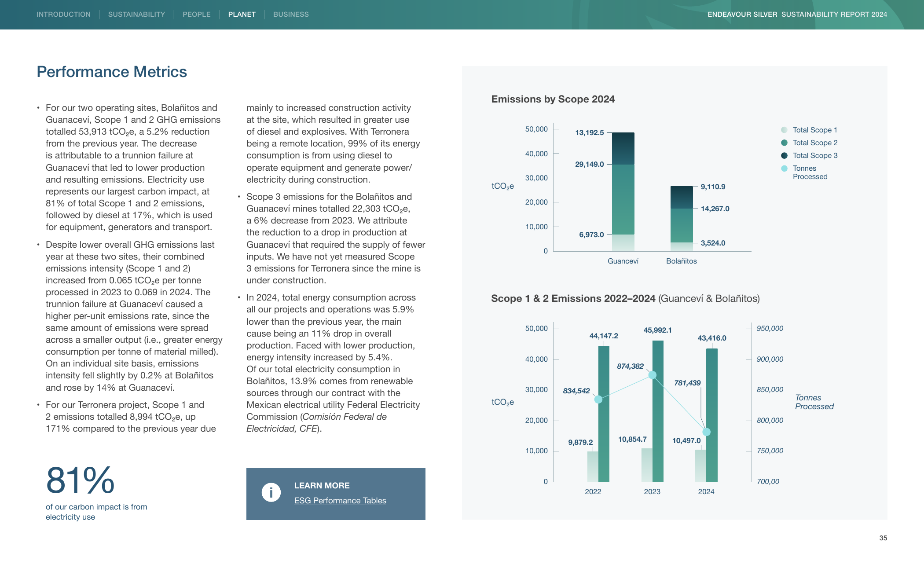Image resolution: width=924 pixels, height=561 pixels.
Task: Go to the Sustainability section tab
Action: [136, 15]
